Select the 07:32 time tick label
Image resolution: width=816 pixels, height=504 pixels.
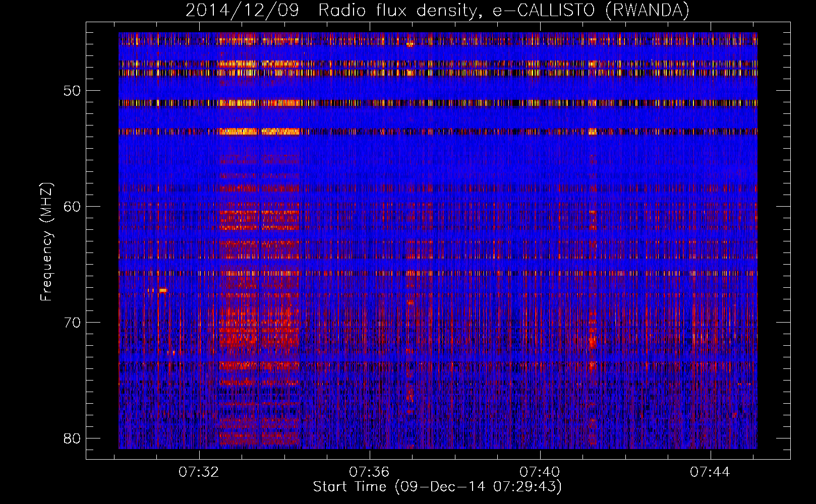point(200,472)
